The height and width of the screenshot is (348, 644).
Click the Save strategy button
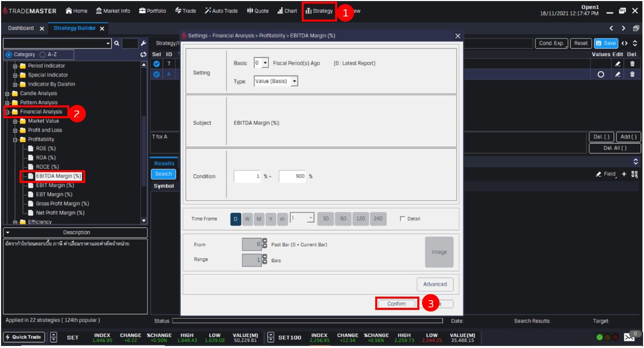(x=606, y=44)
